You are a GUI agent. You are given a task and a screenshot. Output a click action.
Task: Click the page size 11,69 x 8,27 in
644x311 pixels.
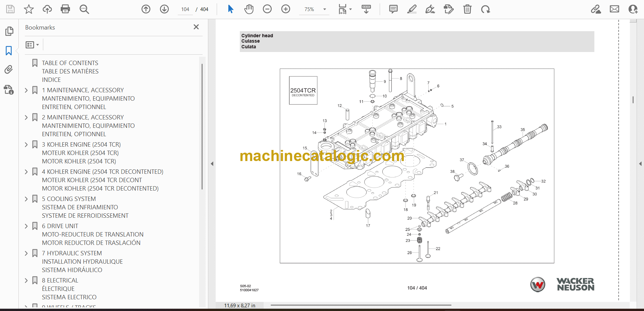[x=239, y=305]
